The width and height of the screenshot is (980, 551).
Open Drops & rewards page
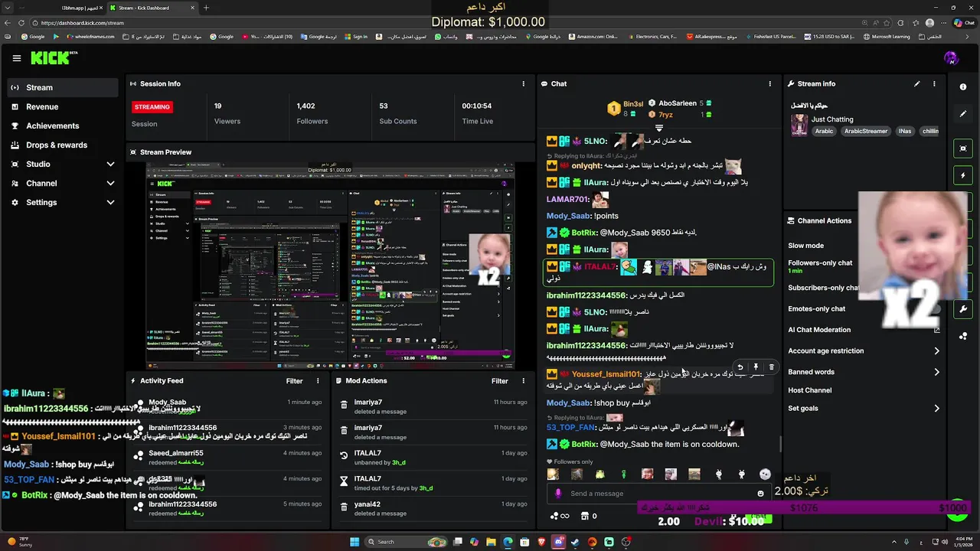tap(63, 145)
